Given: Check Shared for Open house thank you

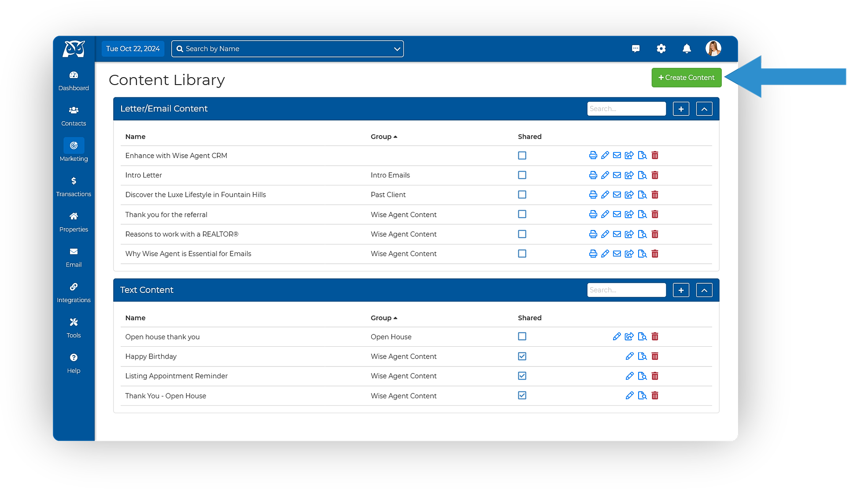Looking at the screenshot, I should (522, 337).
